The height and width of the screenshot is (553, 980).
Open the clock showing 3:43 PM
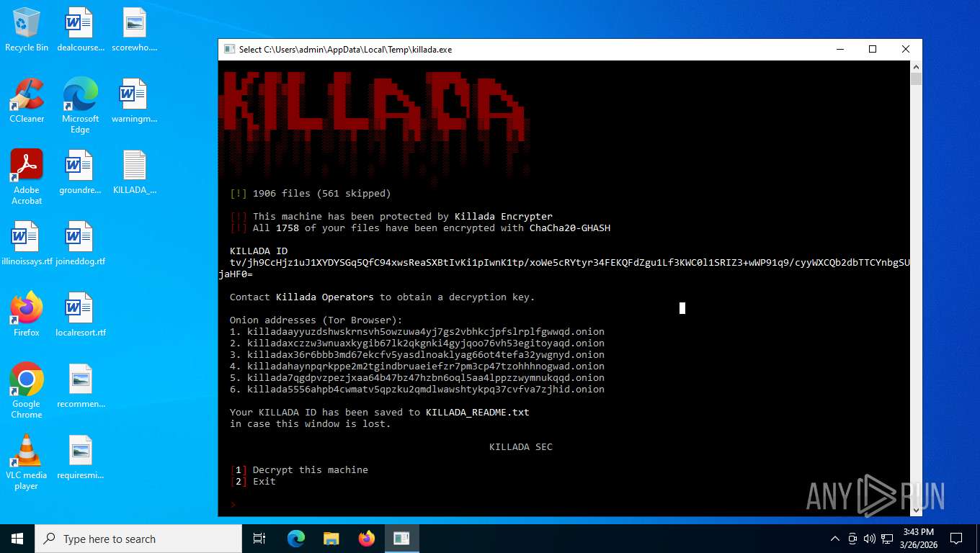[x=919, y=539]
